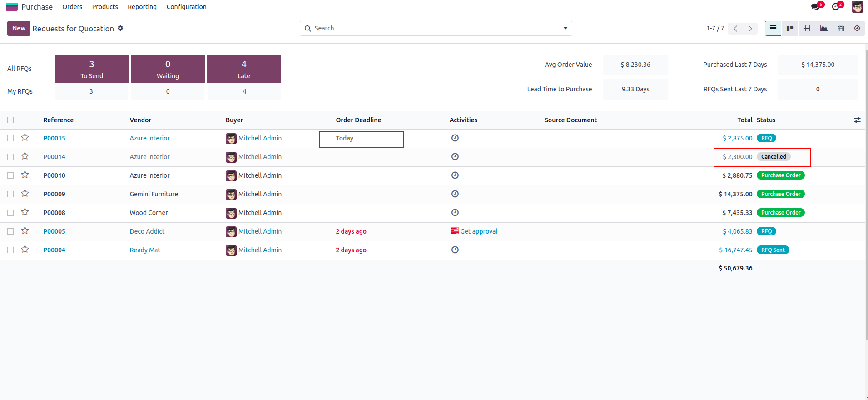Select the P00004 row checkbox
Image resolution: width=868 pixels, height=400 pixels.
[10, 250]
